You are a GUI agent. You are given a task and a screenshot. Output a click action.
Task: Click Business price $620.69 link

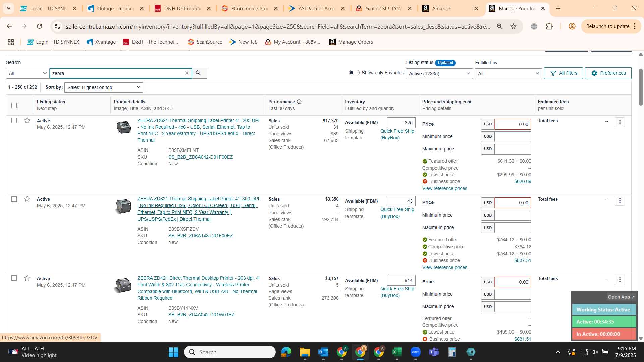point(523,181)
